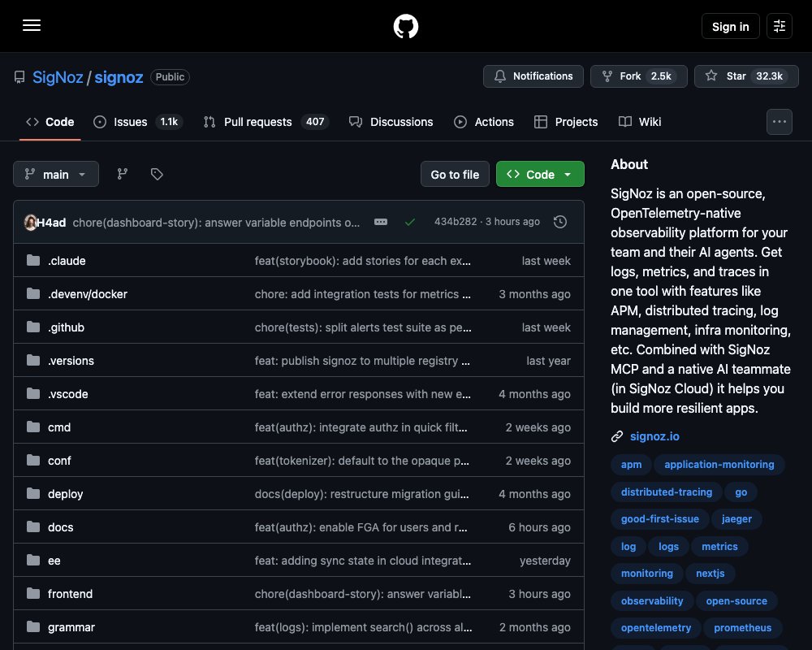Viewport: 812px width, 650px height.
Task: Open the Projects tab
Action: (566, 122)
